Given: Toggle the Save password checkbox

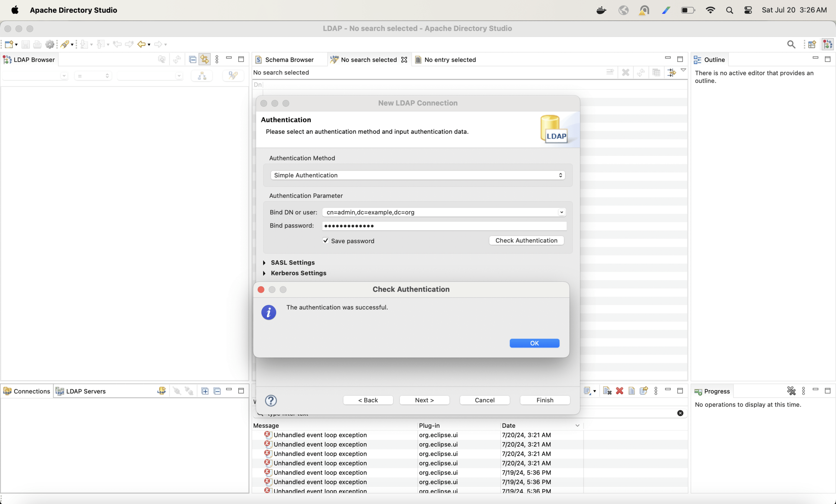Looking at the screenshot, I should coord(326,241).
